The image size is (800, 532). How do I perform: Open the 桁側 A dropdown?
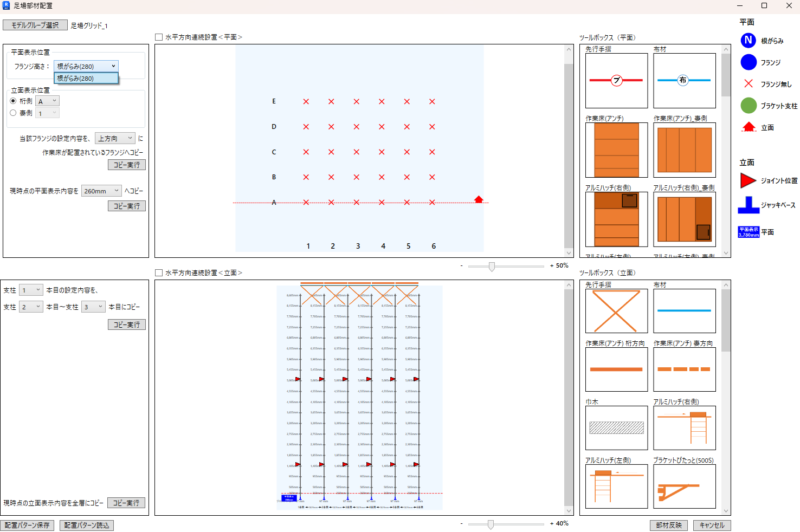[x=47, y=101]
